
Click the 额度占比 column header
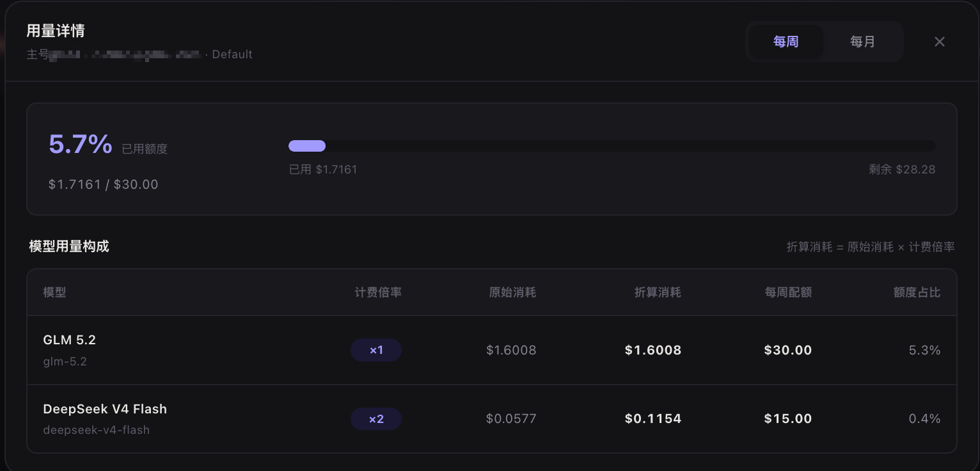click(917, 292)
